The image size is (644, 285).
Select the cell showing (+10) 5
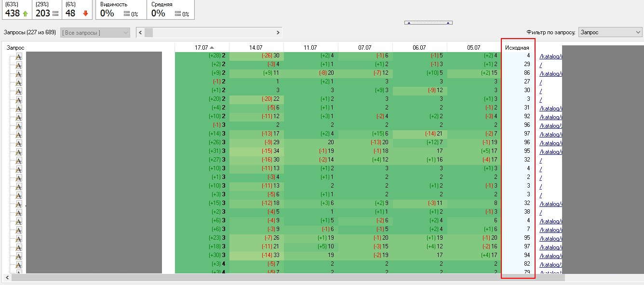(420, 73)
